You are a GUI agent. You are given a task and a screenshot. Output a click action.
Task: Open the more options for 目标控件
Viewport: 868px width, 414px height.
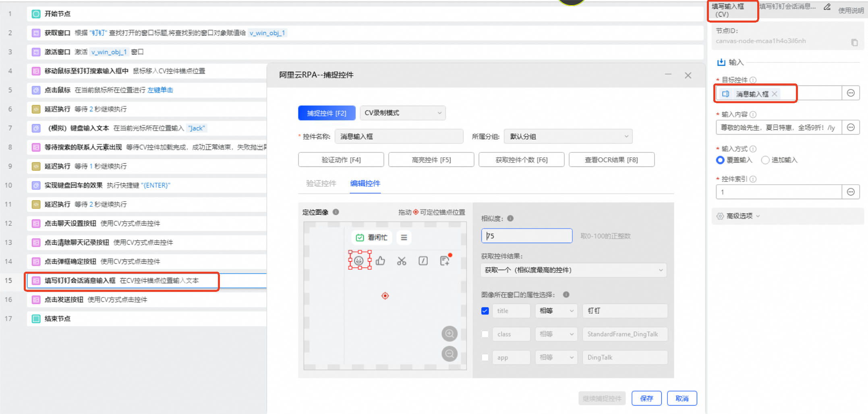[851, 93]
